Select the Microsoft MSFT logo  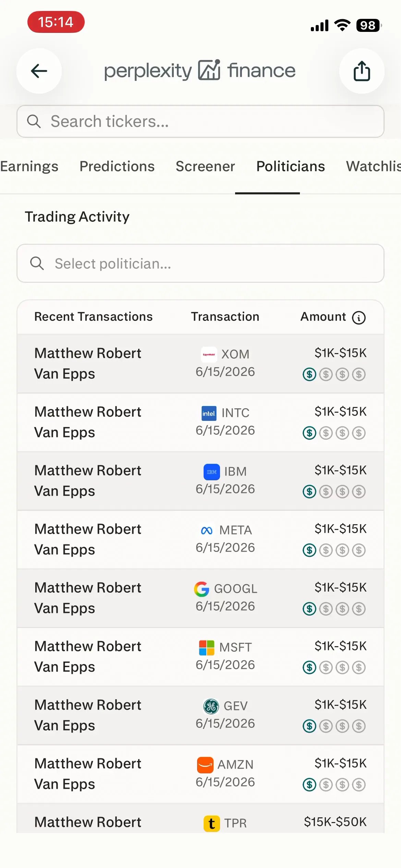[207, 648]
